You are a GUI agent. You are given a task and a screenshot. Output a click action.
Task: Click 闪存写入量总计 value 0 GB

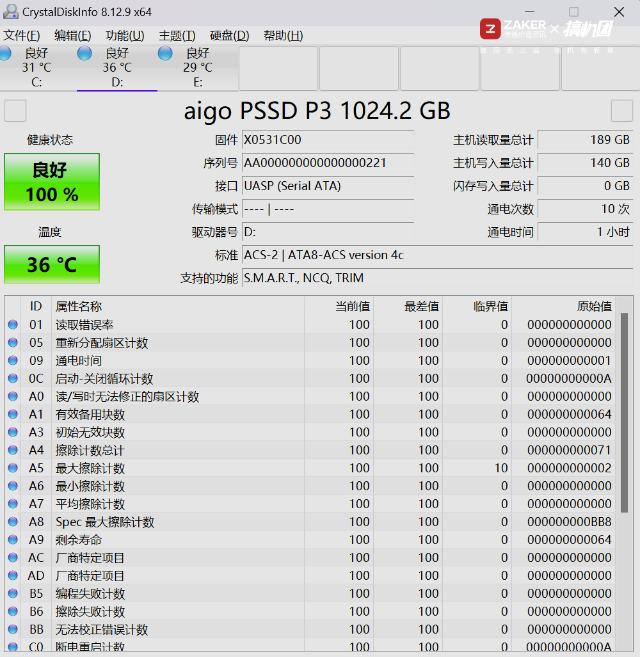click(x=585, y=186)
